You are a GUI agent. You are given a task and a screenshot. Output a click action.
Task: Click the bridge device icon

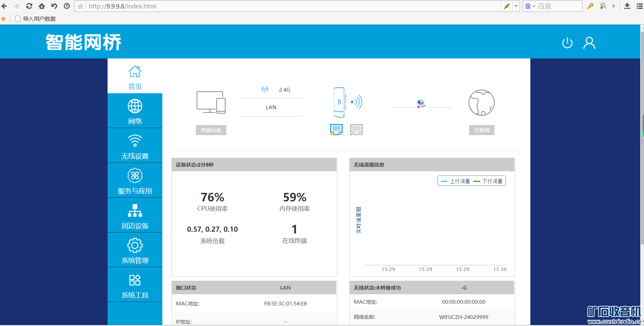tap(340, 102)
